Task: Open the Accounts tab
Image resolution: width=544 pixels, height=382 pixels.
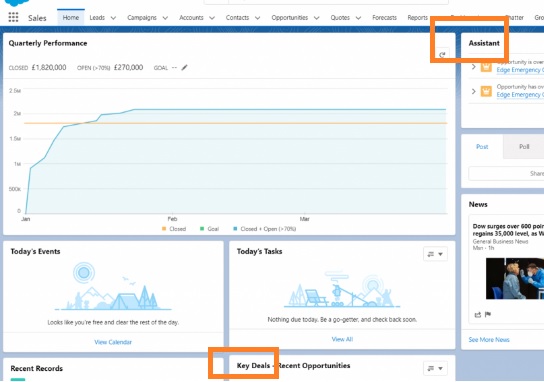Action: pos(191,17)
